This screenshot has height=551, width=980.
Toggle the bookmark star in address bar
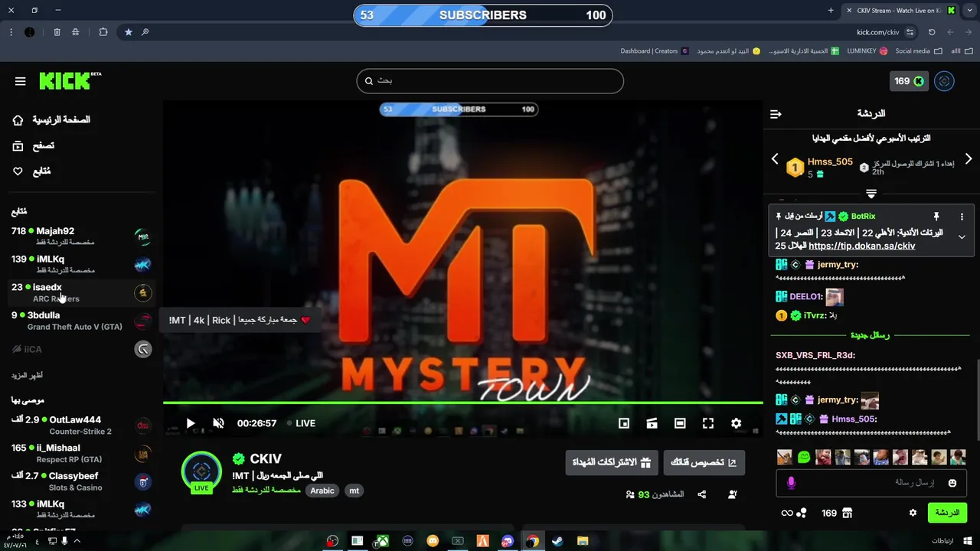click(128, 32)
